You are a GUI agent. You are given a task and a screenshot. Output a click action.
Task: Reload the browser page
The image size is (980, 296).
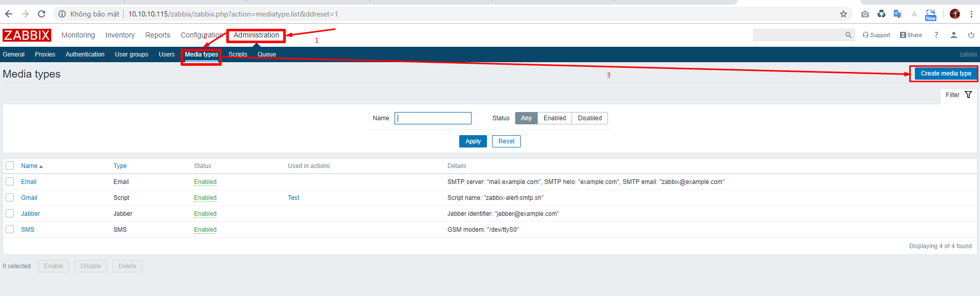pyautogui.click(x=42, y=14)
